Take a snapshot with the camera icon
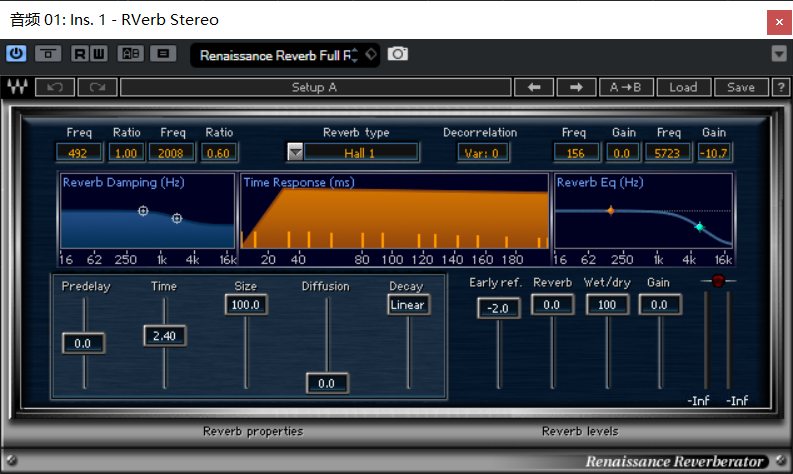This screenshot has width=793, height=474. (x=398, y=54)
